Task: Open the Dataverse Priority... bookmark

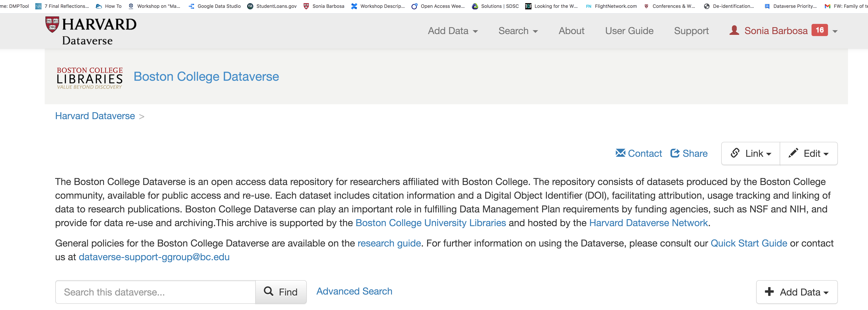Action: 791,6
